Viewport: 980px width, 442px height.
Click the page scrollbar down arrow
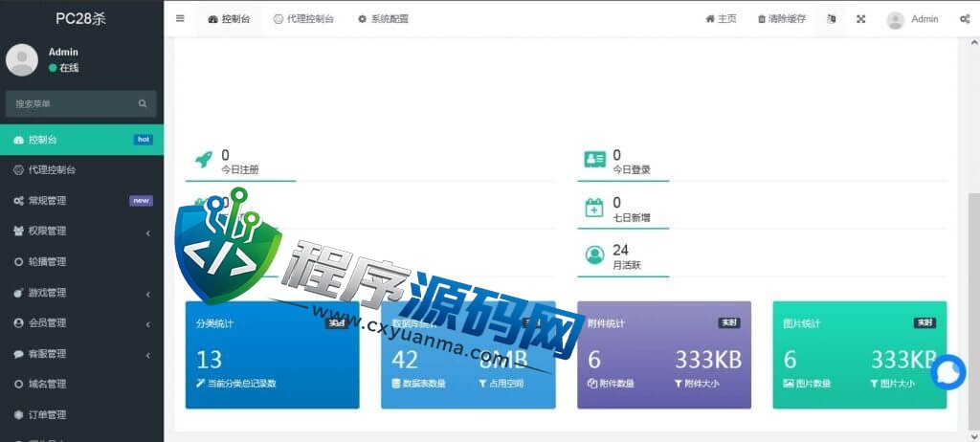point(973,435)
